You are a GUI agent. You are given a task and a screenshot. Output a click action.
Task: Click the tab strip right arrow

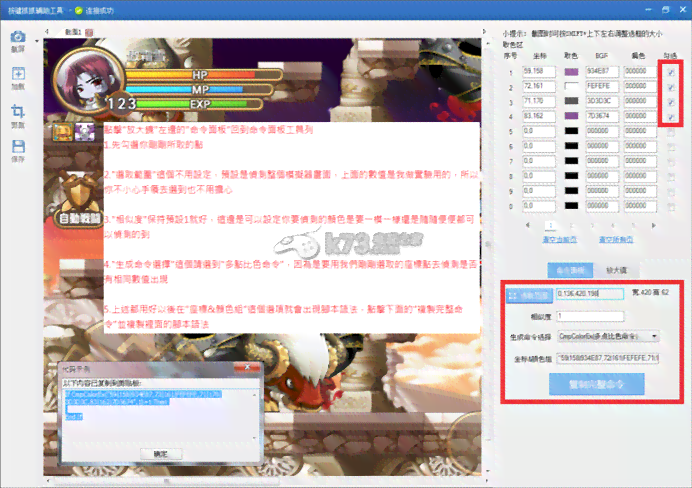point(484,32)
